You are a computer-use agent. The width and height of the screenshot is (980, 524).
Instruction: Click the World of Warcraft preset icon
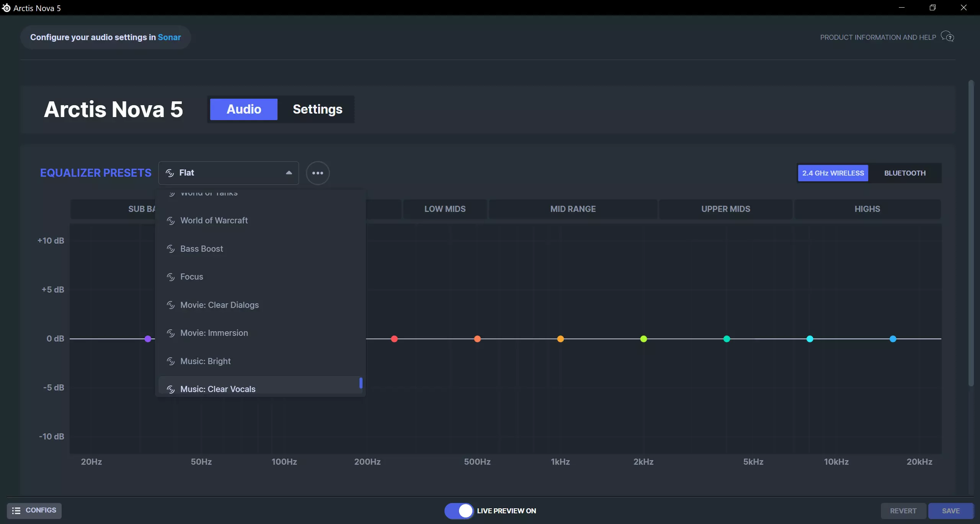[171, 221]
